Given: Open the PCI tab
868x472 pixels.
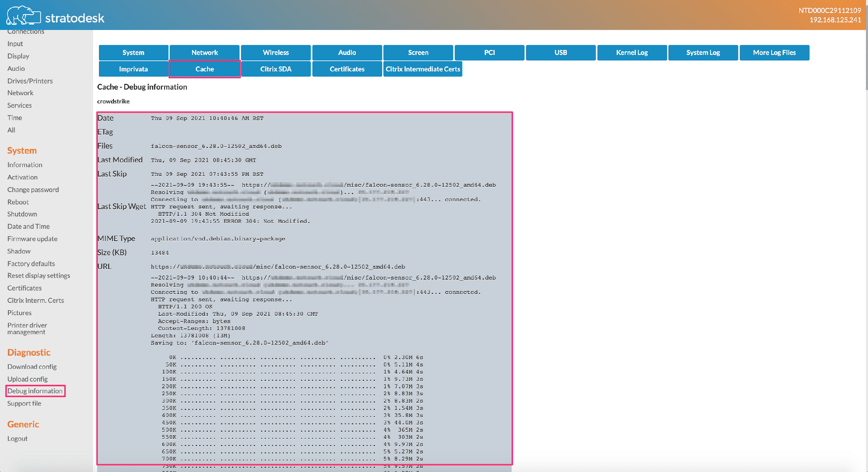Looking at the screenshot, I should (x=489, y=52).
